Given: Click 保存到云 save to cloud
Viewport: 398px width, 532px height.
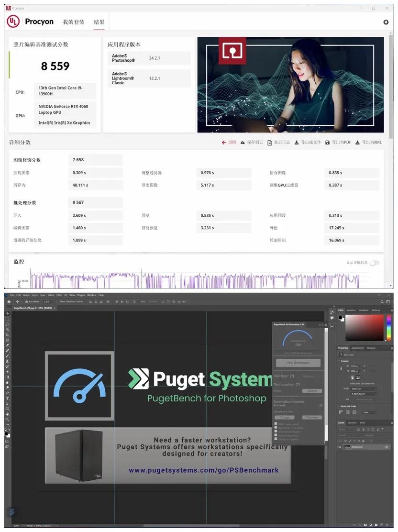Looking at the screenshot, I should (252, 143).
